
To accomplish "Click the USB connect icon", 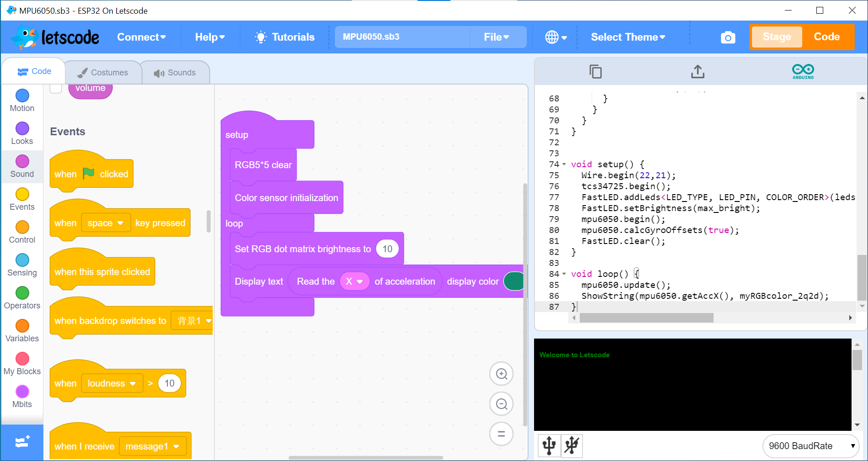I will (x=549, y=445).
